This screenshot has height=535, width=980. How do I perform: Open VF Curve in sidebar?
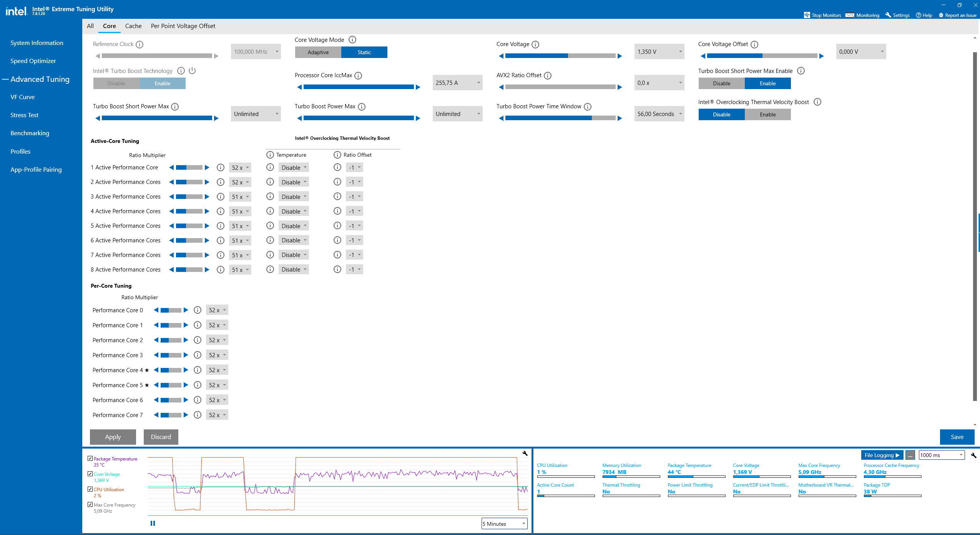pyautogui.click(x=23, y=97)
